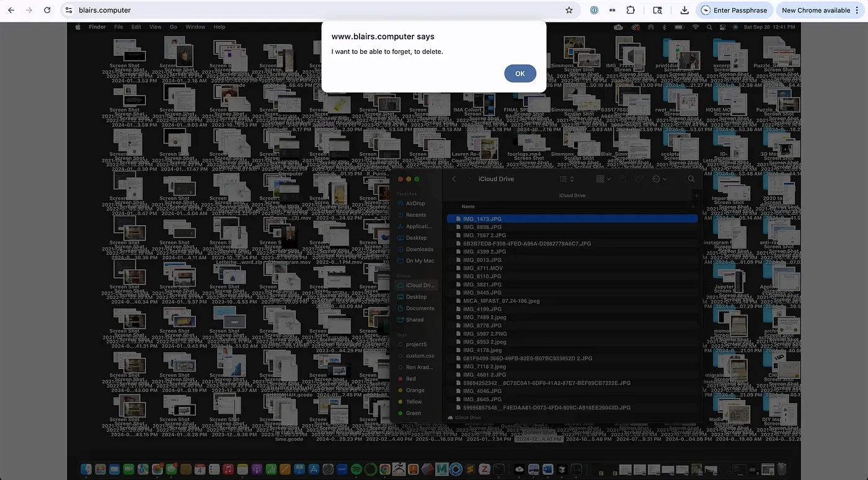868x480 pixels.
Task: Open the File menu in menu bar
Action: point(118,27)
